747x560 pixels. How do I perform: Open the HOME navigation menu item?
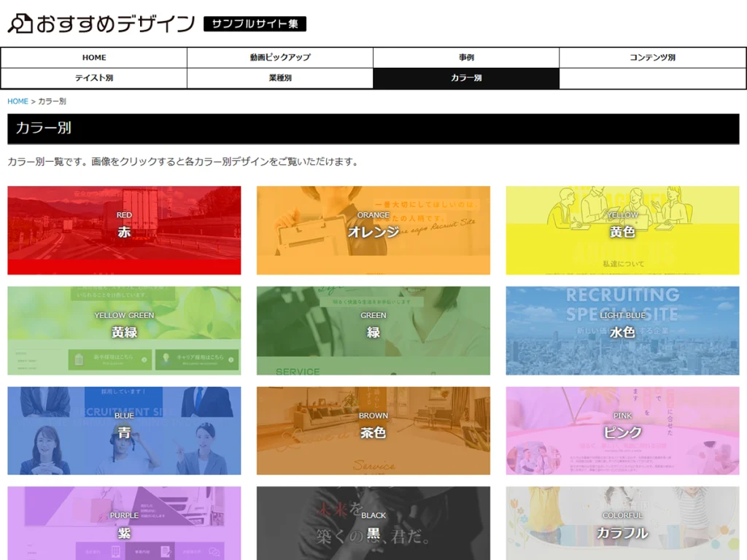point(94,58)
